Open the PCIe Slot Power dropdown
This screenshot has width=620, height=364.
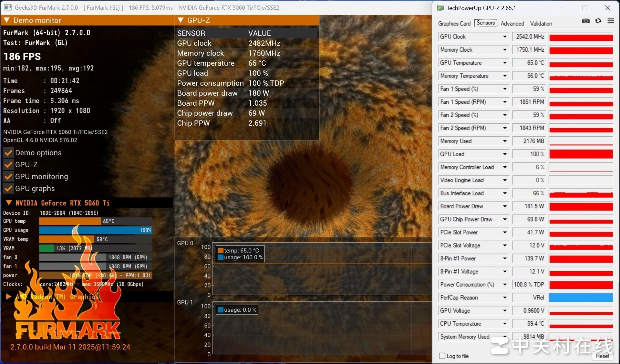click(505, 233)
